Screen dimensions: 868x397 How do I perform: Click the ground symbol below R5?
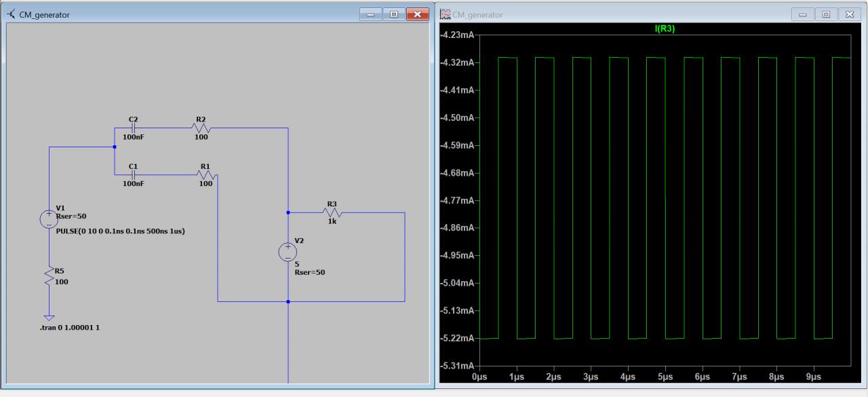(49, 317)
